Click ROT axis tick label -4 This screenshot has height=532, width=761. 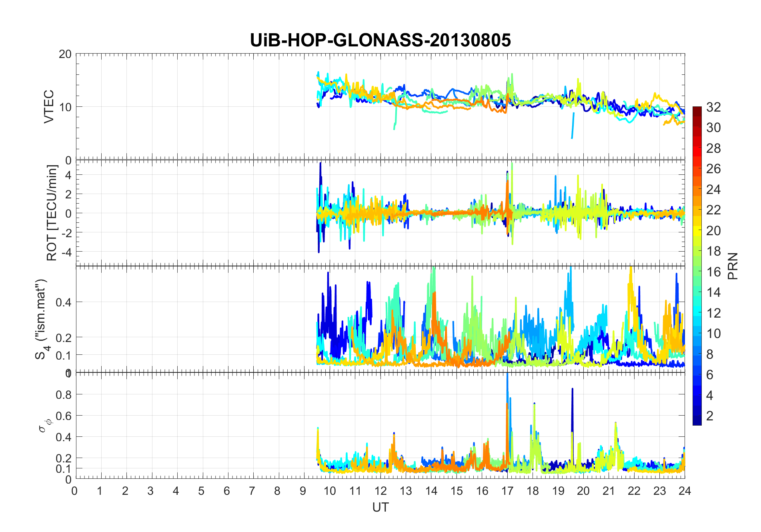pyautogui.click(x=66, y=252)
